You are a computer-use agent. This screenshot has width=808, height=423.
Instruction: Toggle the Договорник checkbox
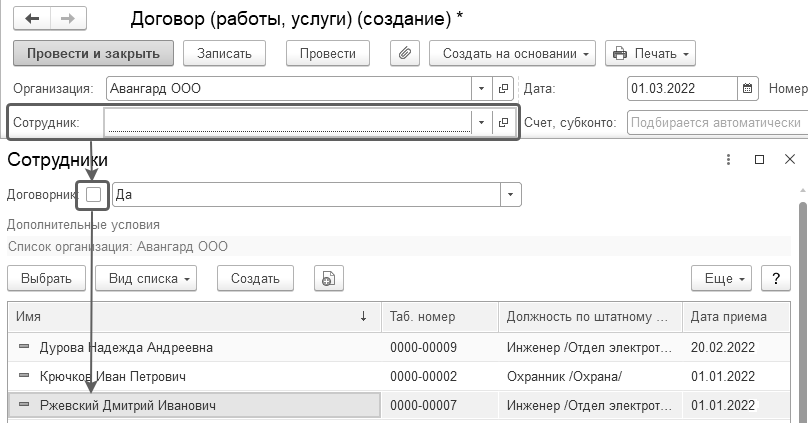click(94, 195)
